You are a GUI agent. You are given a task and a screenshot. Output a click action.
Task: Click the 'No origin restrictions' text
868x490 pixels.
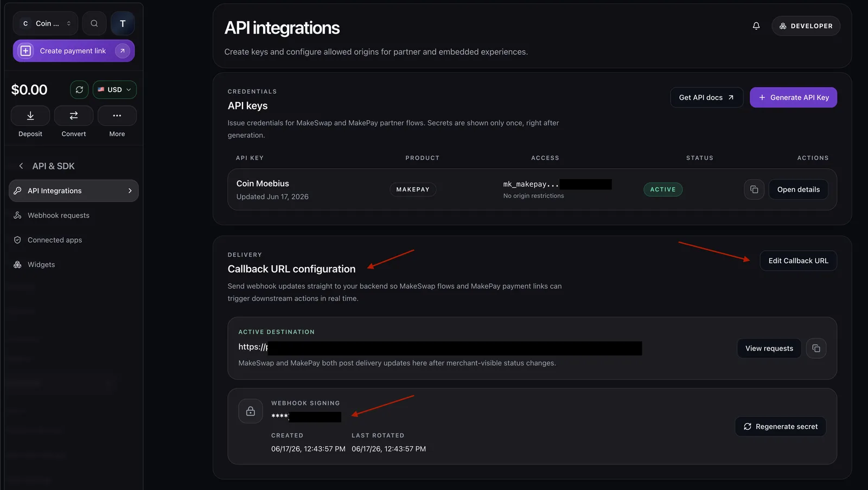(533, 196)
